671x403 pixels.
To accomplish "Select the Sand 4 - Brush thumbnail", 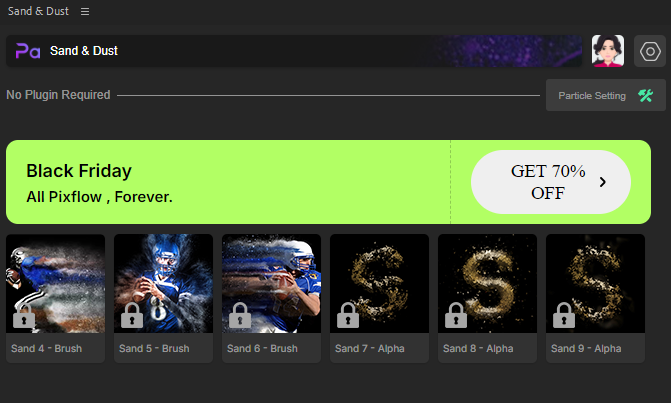I will pyautogui.click(x=55, y=284).
